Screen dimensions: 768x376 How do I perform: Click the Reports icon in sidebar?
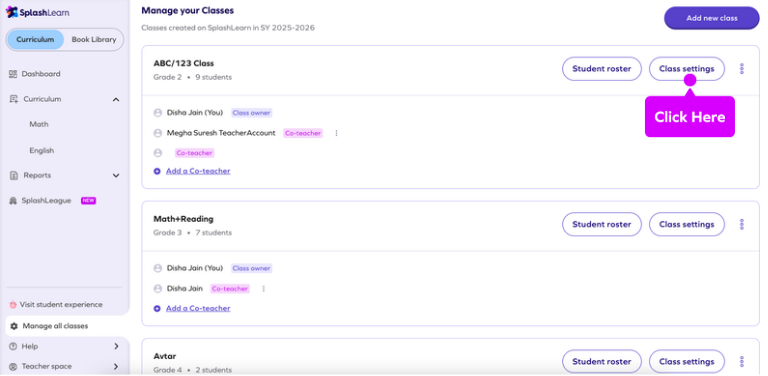pyautogui.click(x=14, y=175)
